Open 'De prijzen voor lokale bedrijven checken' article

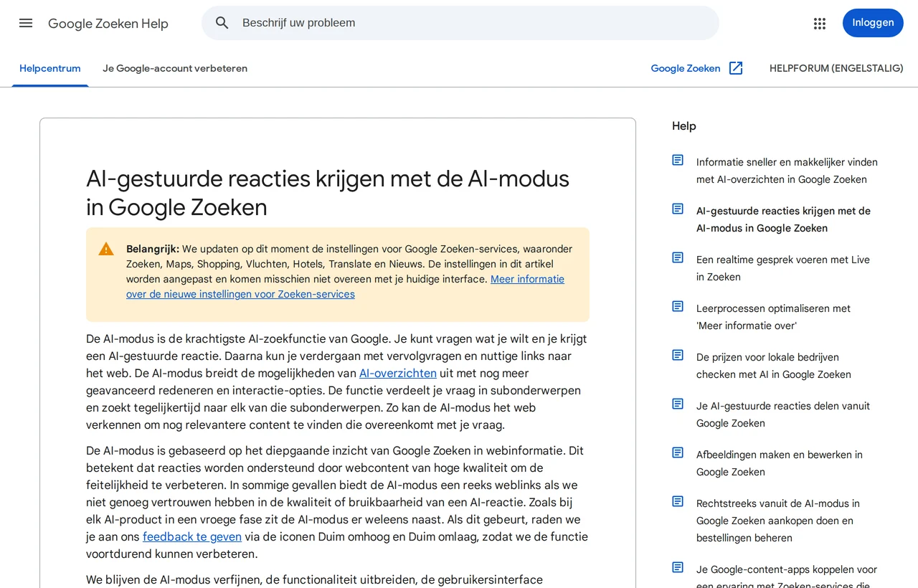[x=774, y=366]
